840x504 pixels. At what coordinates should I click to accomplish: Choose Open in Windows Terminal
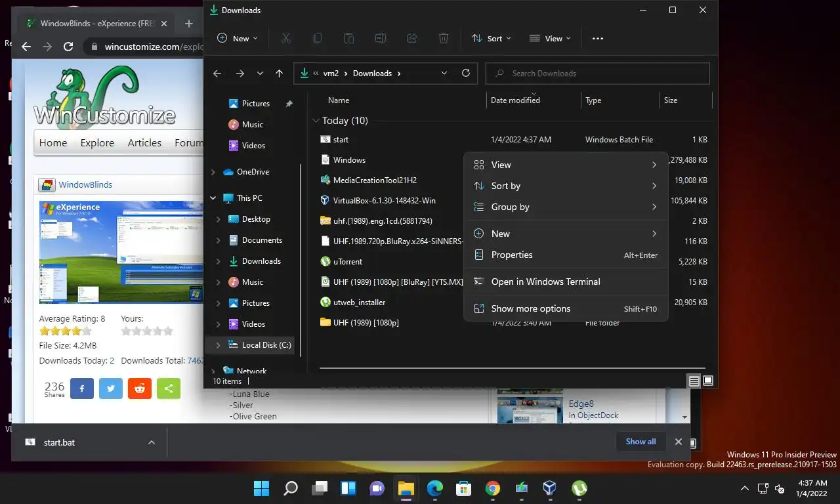(566, 282)
